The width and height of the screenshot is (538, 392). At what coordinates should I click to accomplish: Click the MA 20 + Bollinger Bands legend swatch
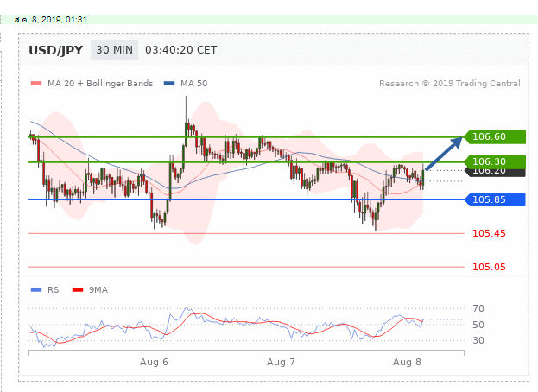36,84
